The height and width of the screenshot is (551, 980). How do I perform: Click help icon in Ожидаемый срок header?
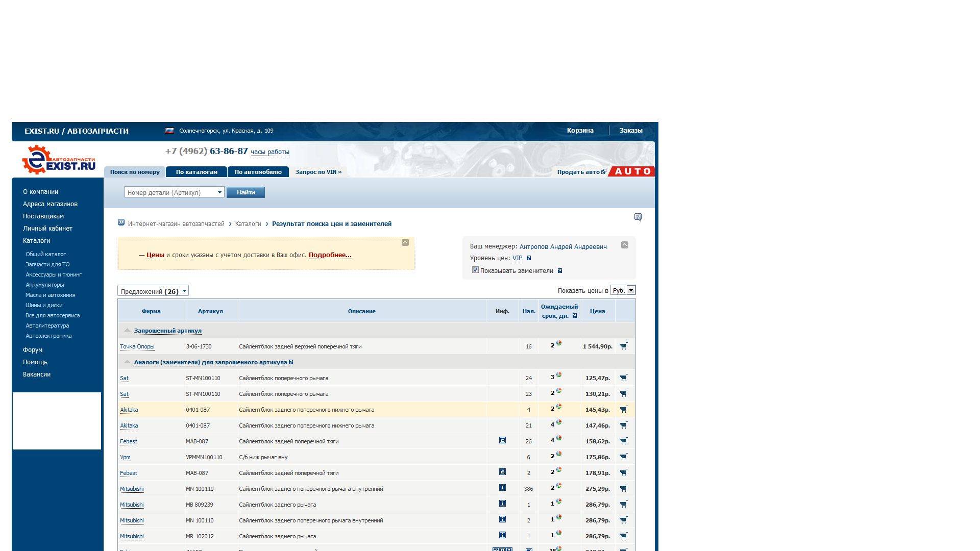pyautogui.click(x=575, y=316)
